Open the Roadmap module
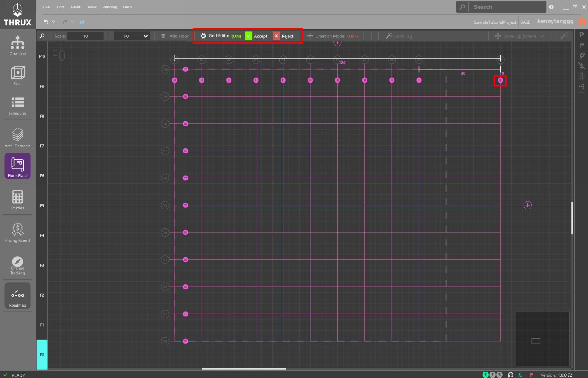588x378 pixels. point(17,295)
